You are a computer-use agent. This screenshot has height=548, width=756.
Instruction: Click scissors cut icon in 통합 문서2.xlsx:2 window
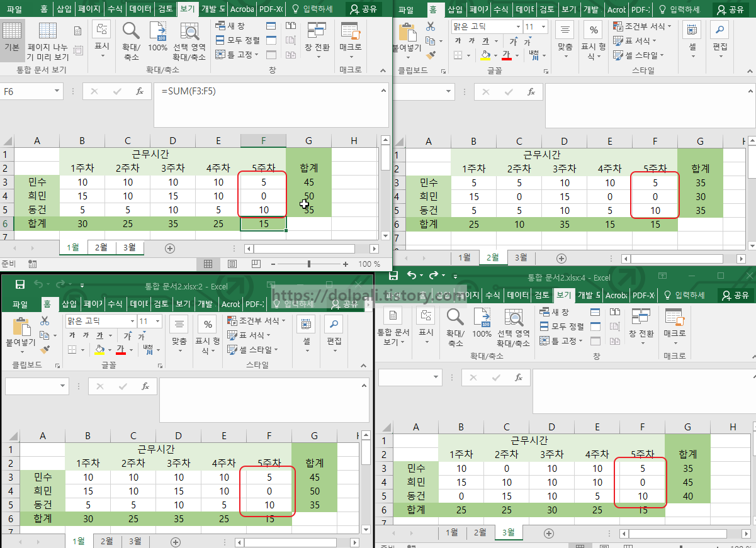(45, 321)
